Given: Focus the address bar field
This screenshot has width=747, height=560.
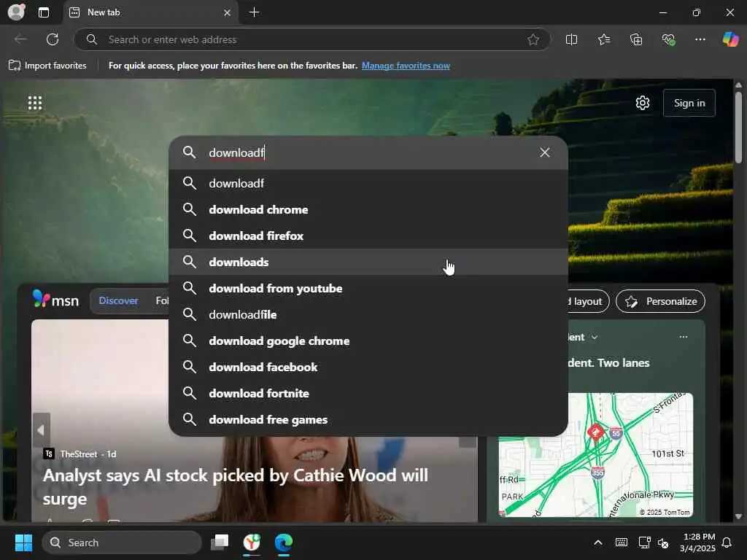Looking at the screenshot, I should click(312, 39).
